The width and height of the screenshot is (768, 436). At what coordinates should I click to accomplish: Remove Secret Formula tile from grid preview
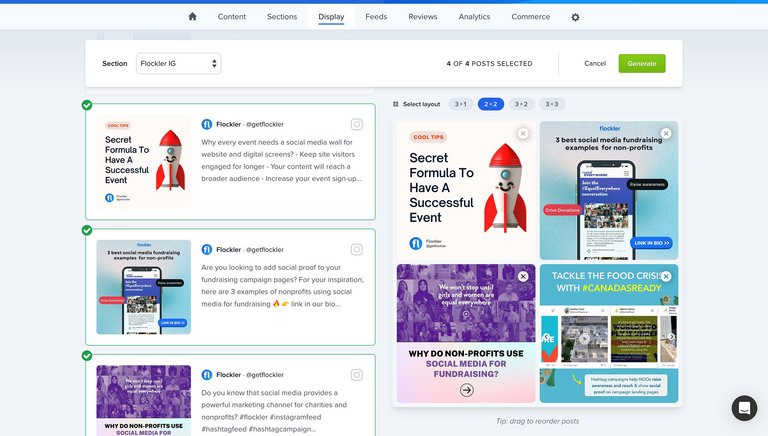(523, 133)
